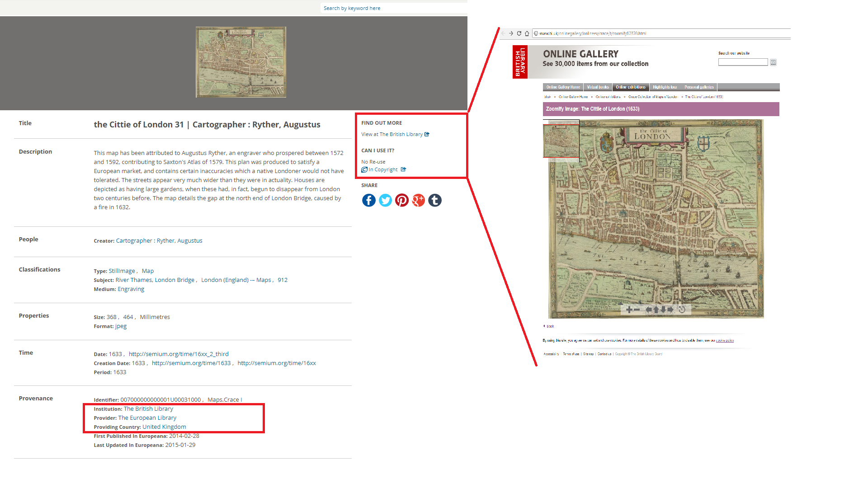Click View at The British Library link
Image resolution: width=868 pixels, height=488 pixels.
click(392, 134)
